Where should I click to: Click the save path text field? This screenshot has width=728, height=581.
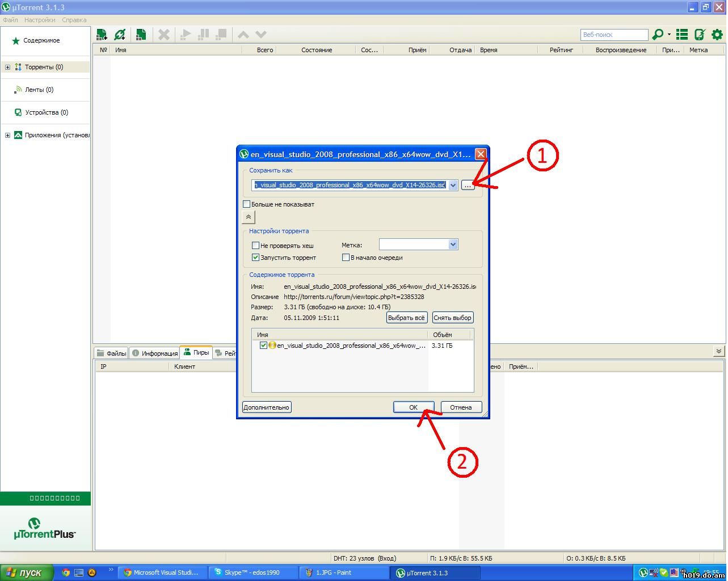coord(350,185)
